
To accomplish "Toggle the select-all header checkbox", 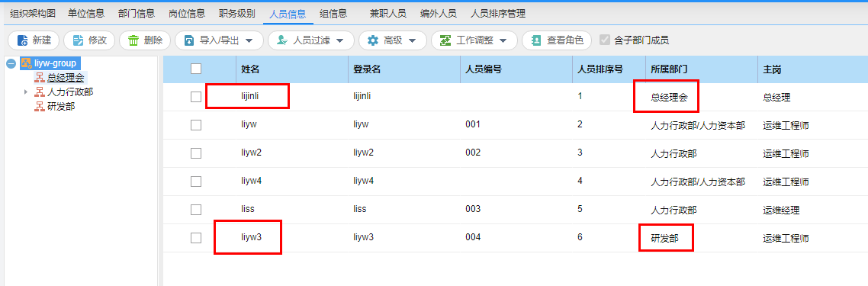I will [x=195, y=69].
